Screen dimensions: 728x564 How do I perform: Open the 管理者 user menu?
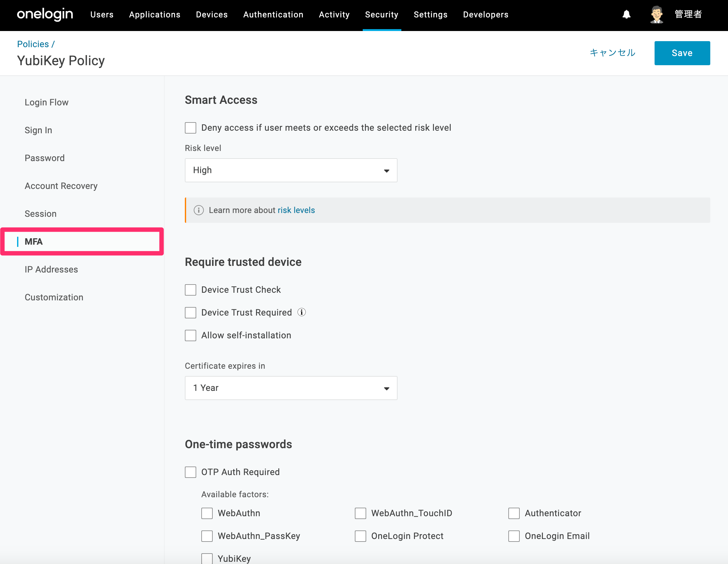click(x=688, y=14)
